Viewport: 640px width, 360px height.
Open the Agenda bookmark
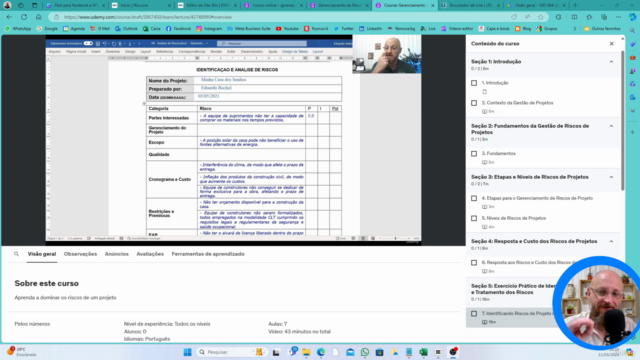point(74,29)
